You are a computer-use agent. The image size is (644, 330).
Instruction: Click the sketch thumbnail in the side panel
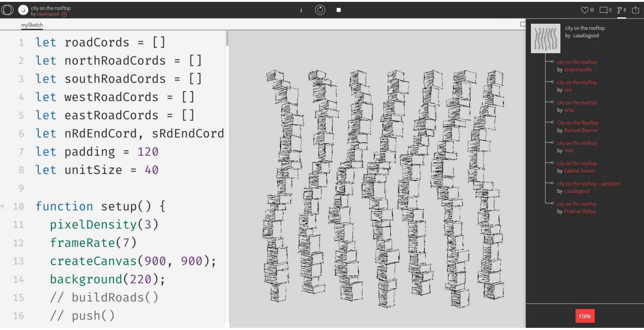pos(545,38)
